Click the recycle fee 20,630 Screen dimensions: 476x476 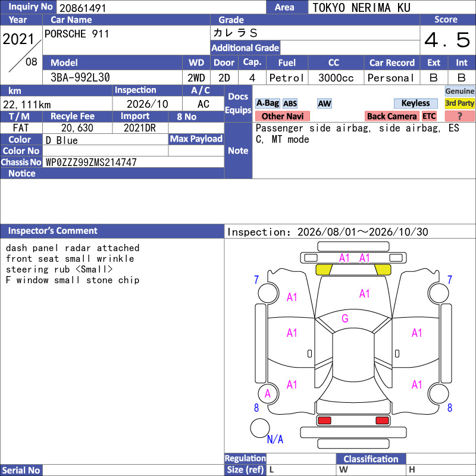tap(77, 128)
